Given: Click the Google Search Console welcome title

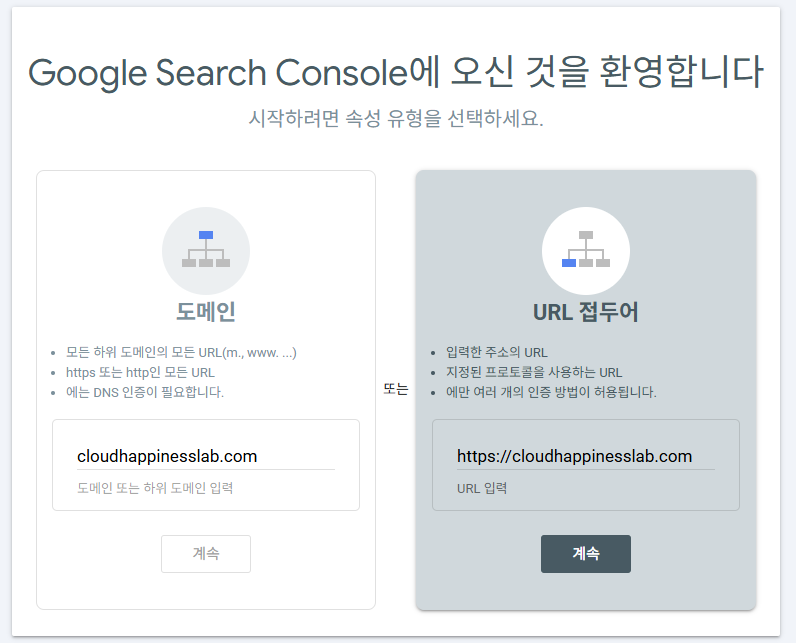Looking at the screenshot, I should point(396,72).
